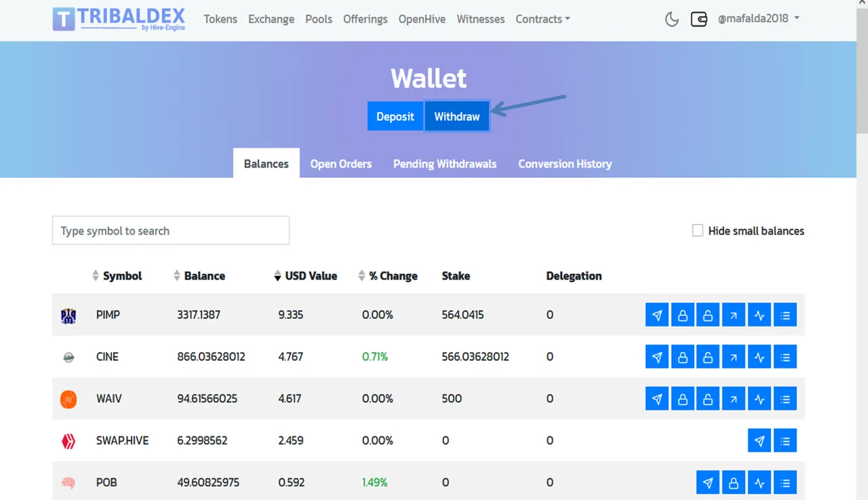Open the list history icon for PIMP
Screen dimensions: 868x500
pos(785,315)
